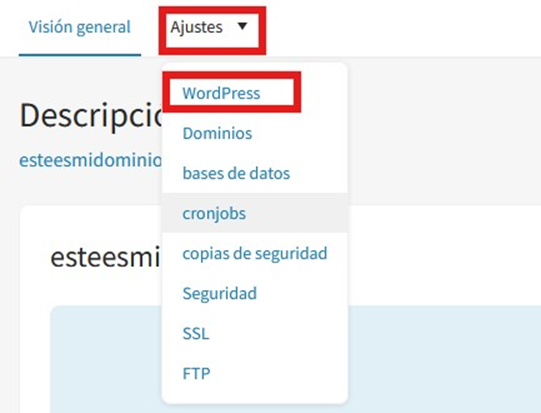This screenshot has width=541, height=413.
Task: Select WordPress from the Ajustes menu
Action: [221, 93]
